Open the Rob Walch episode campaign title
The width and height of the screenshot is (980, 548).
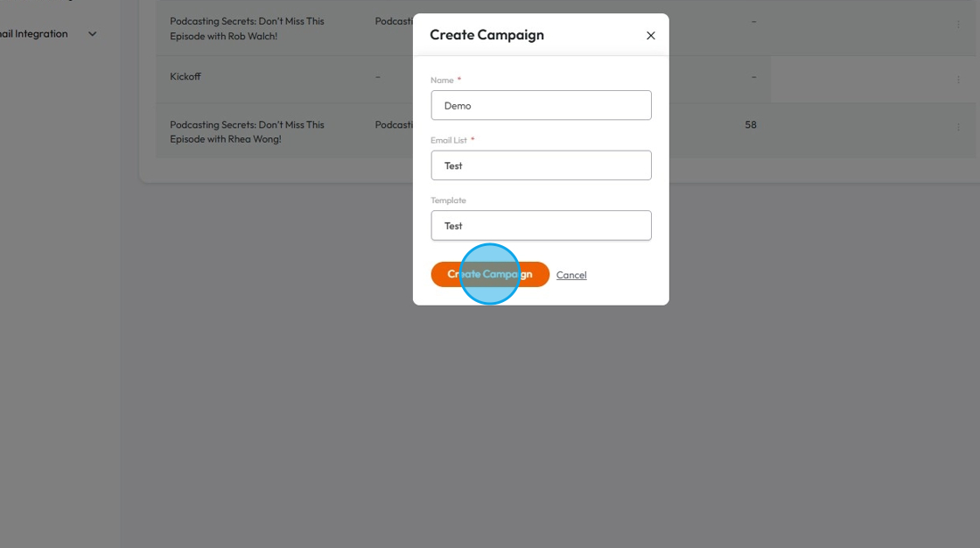tap(247, 29)
